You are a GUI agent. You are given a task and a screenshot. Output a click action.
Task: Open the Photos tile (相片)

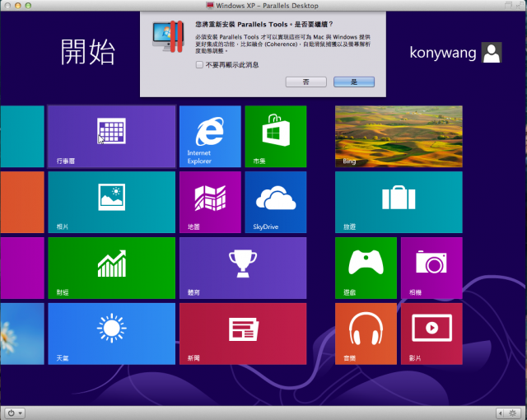click(112, 203)
